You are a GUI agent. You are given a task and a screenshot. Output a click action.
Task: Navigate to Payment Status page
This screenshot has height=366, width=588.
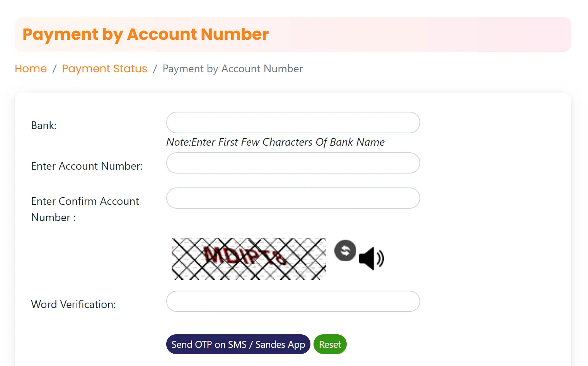[104, 68]
